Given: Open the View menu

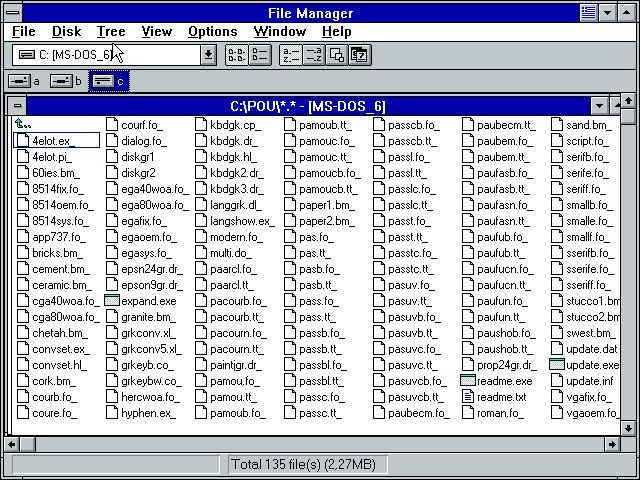Looking at the screenshot, I should [157, 32].
